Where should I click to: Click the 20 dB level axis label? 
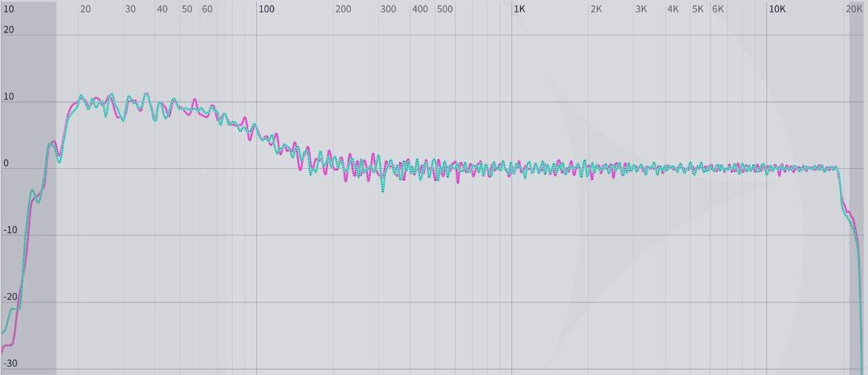click(x=8, y=30)
